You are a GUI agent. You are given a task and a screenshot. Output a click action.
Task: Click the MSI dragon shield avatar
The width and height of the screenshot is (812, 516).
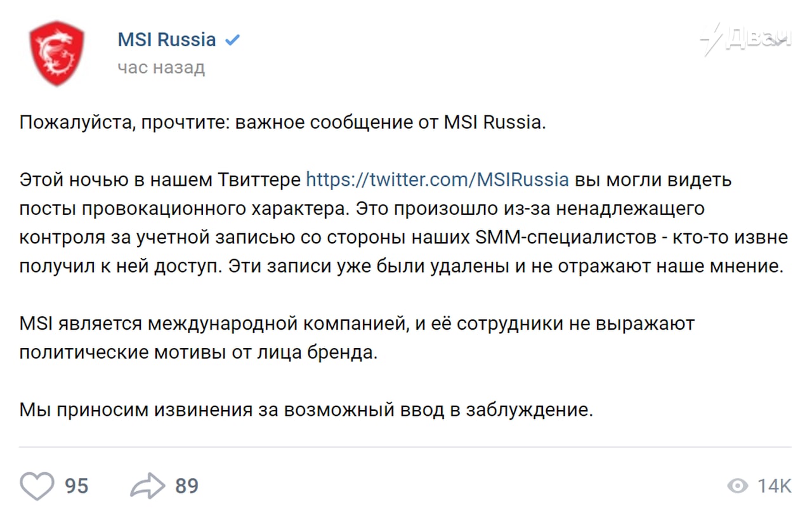click(x=56, y=53)
